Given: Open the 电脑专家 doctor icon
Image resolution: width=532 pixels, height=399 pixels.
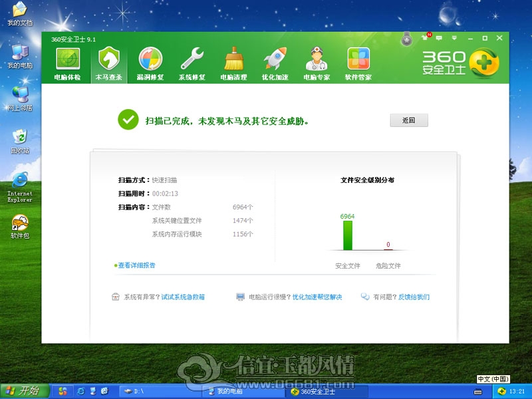Looking at the screenshot, I should click(x=317, y=63).
